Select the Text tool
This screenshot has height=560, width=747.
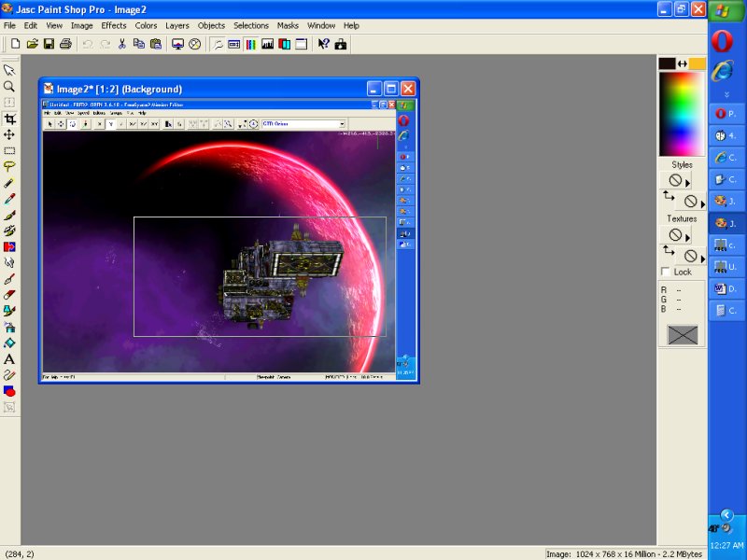tap(9, 359)
